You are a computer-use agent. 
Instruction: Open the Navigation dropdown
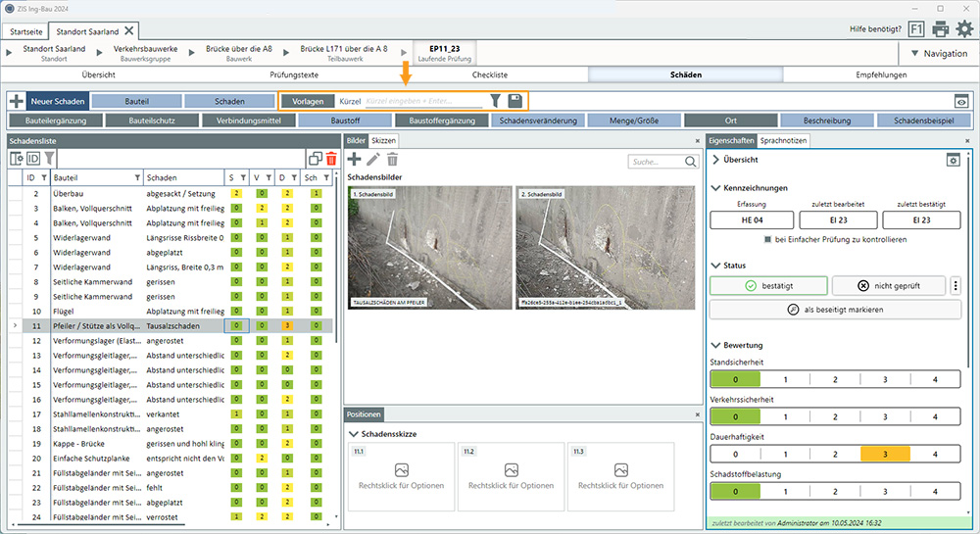(x=937, y=53)
